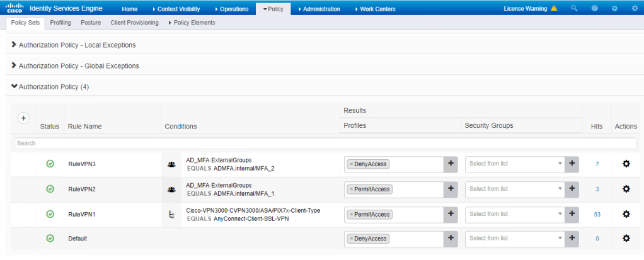Viewport: 644px width, 260px height.
Task: Remove DenyAccess tag from RuleVPN3 profile
Action: tap(351, 164)
